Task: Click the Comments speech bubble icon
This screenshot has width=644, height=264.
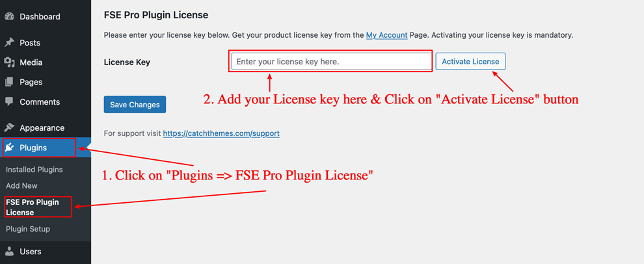Action: (9, 102)
